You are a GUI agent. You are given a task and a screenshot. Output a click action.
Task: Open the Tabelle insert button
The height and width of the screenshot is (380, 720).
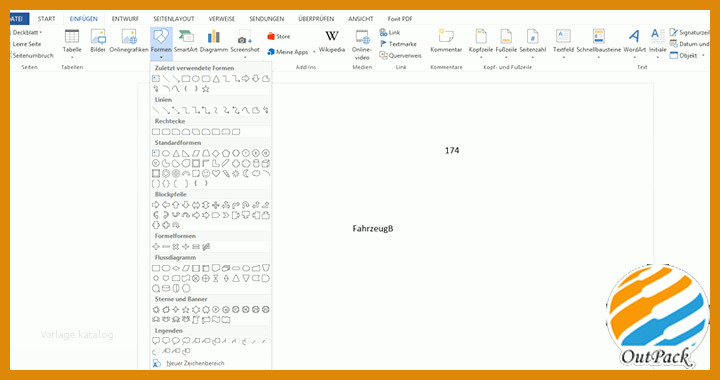point(72,43)
